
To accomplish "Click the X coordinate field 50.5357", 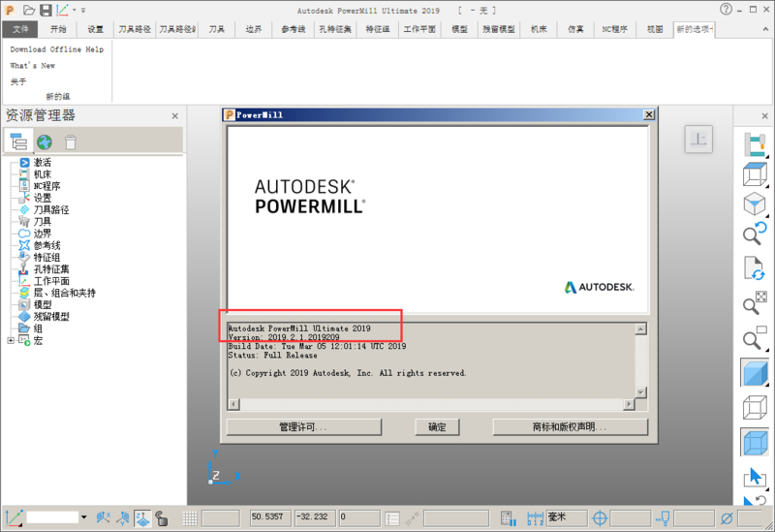I will click(271, 517).
